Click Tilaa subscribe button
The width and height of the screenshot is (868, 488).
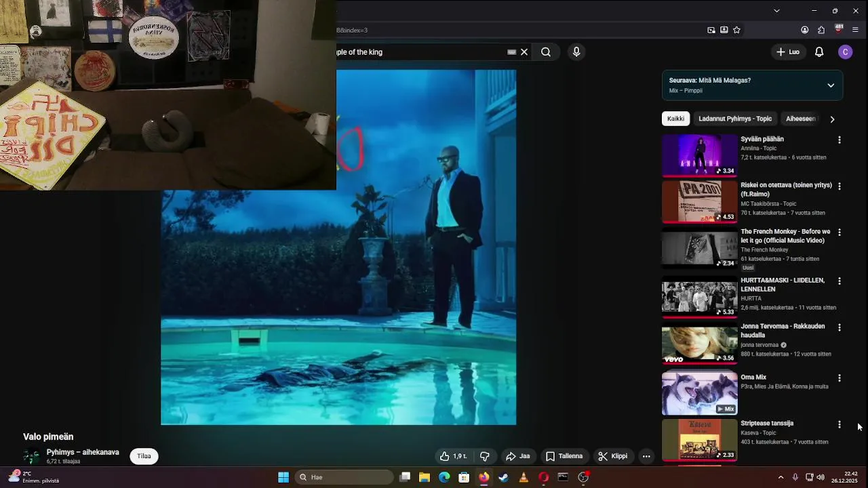[144, 456]
